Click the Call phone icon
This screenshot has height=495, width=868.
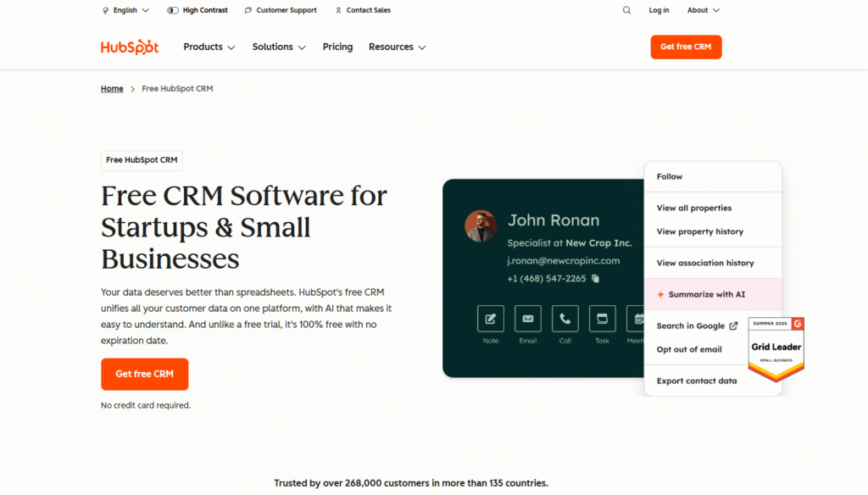click(565, 319)
